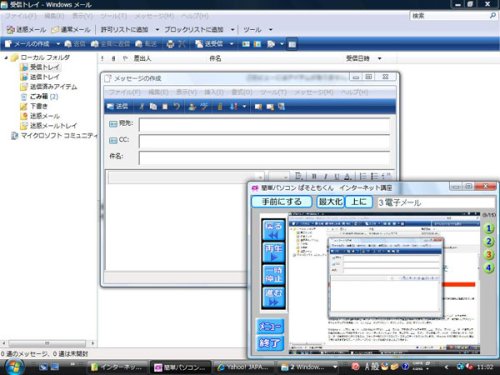
Task: Click the highlighted layout icon at toolbar end
Action: pos(292,44)
